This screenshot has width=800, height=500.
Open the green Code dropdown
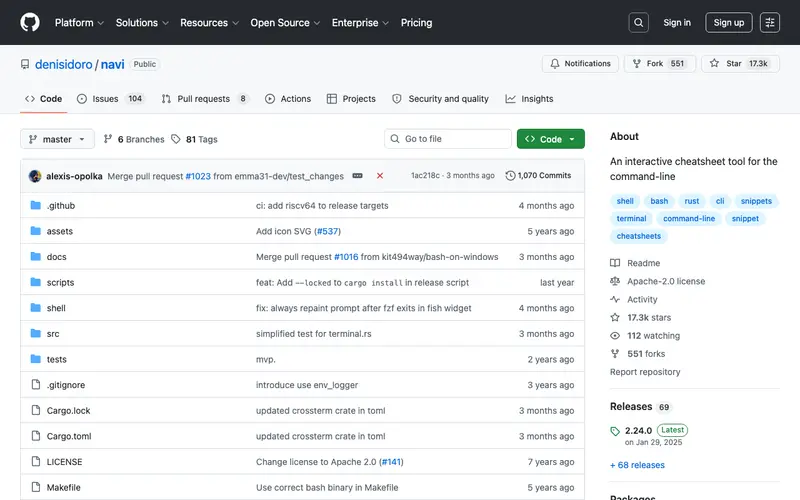point(551,139)
